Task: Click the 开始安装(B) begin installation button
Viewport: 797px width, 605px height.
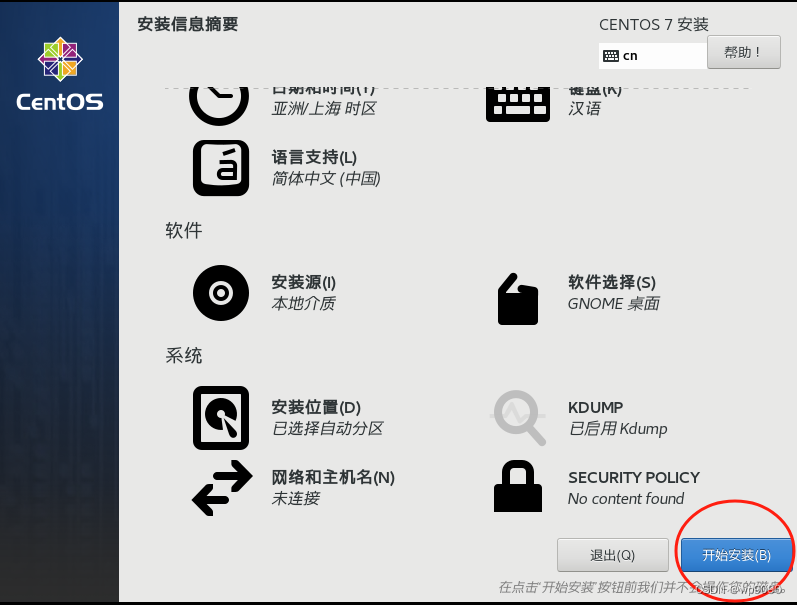Action: point(736,555)
